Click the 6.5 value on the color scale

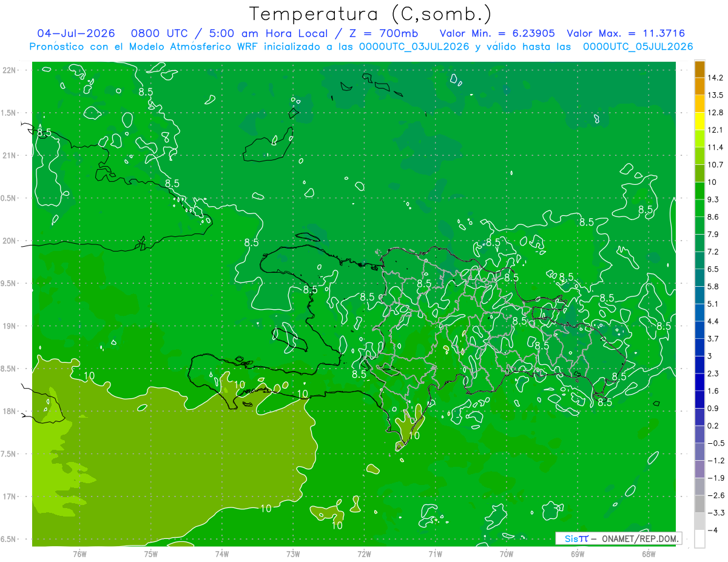coord(715,269)
